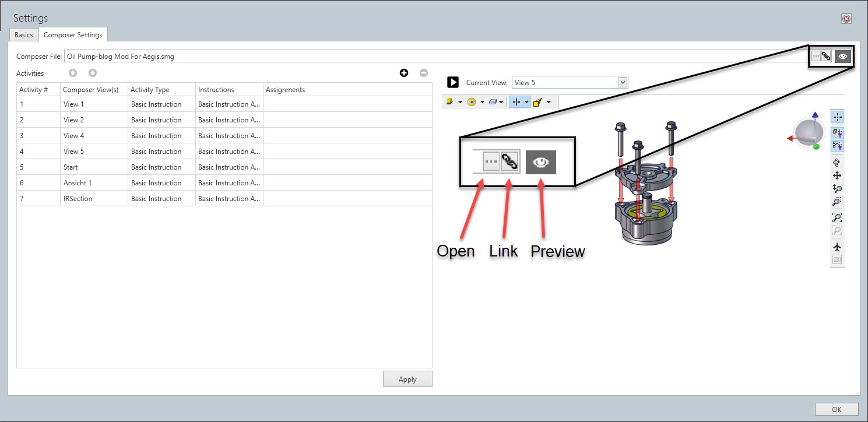Play the current view animation
868x422 pixels.
tap(453, 83)
